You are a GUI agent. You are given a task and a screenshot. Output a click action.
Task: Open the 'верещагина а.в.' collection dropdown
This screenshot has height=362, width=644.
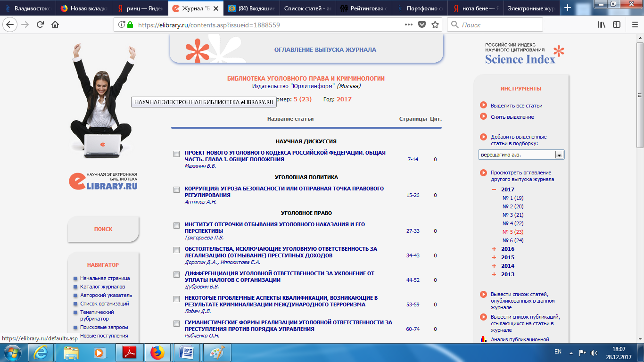(x=559, y=155)
